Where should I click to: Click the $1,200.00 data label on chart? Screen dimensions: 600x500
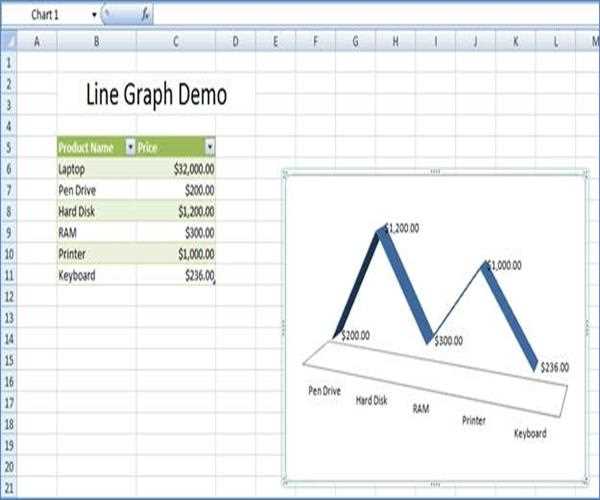point(402,228)
